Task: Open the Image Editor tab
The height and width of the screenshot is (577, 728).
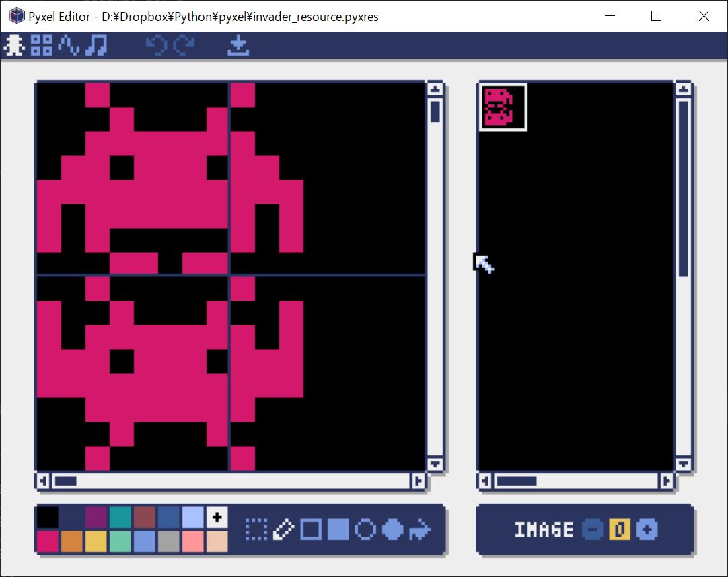Action: [x=14, y=46]
